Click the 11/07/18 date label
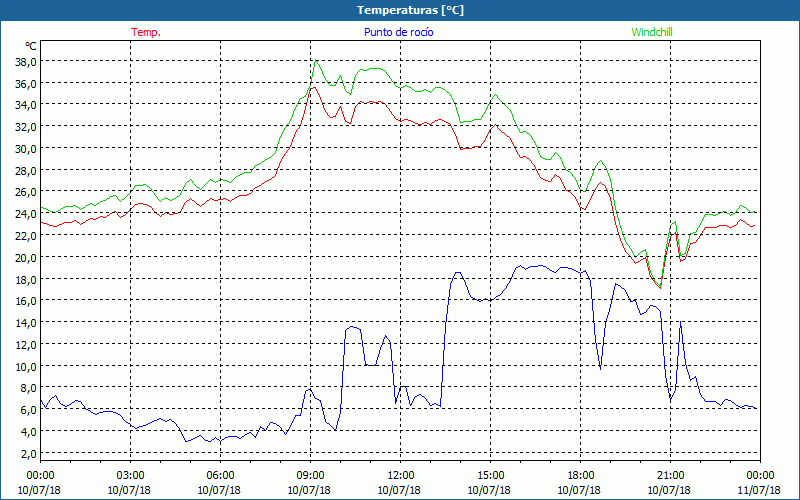Image resolution: width=800 pixels, height=500 pixels. coord(759,490)
